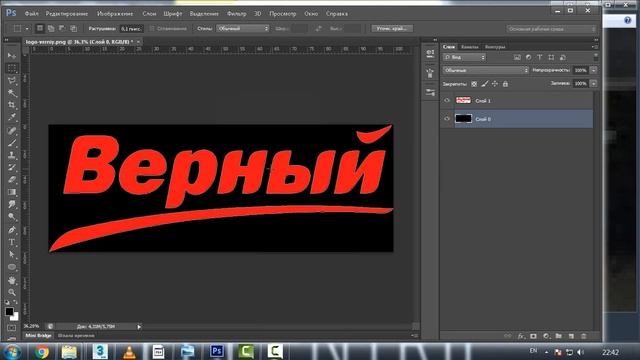
Task: Select the Clone Stamp tool
Action: tap(12, 155)
